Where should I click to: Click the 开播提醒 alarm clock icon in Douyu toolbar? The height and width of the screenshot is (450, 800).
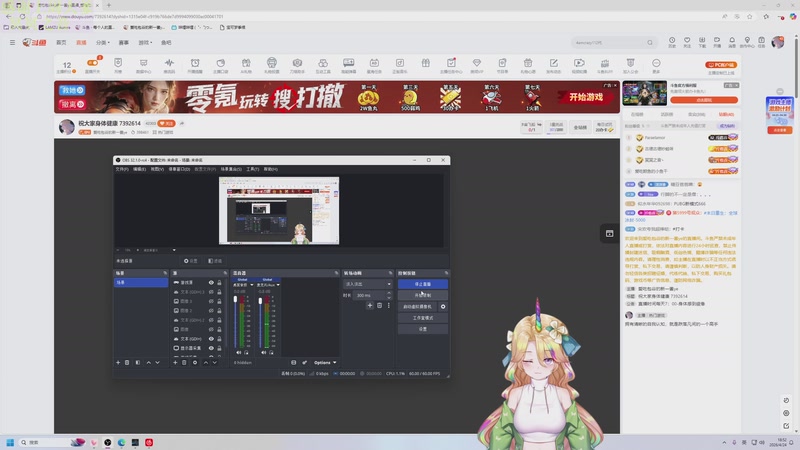(195, 63)
